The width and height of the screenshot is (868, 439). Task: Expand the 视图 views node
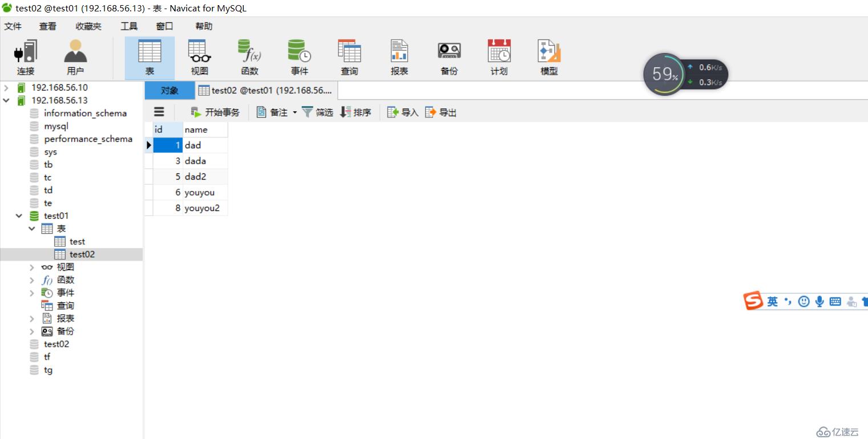pyautogui.click(x=32, y=267)
